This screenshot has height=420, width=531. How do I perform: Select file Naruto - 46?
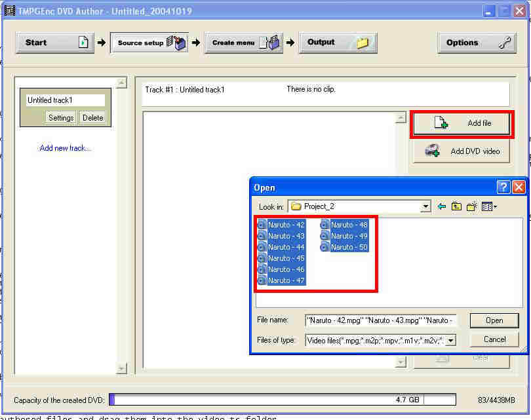point(286,270)
